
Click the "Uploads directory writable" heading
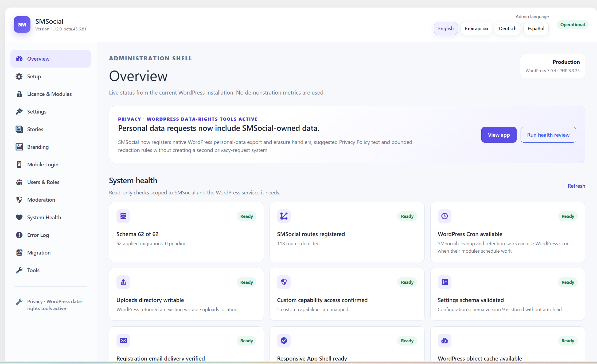(x=150, y=300)
